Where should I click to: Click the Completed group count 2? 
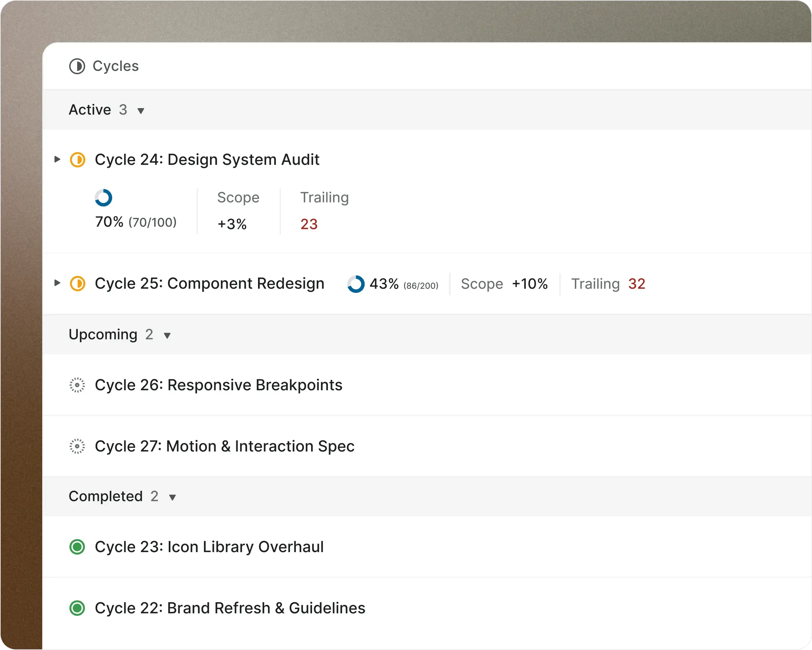coord(155,496)
